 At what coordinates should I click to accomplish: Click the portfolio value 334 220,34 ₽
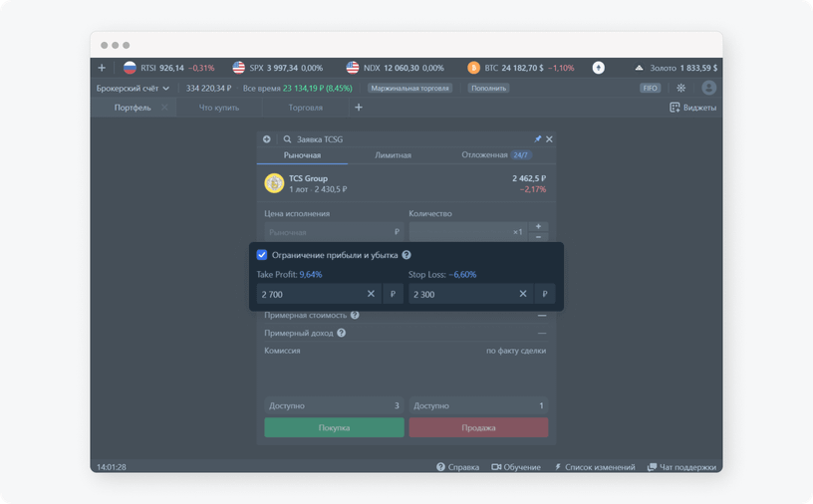(209, 88)
